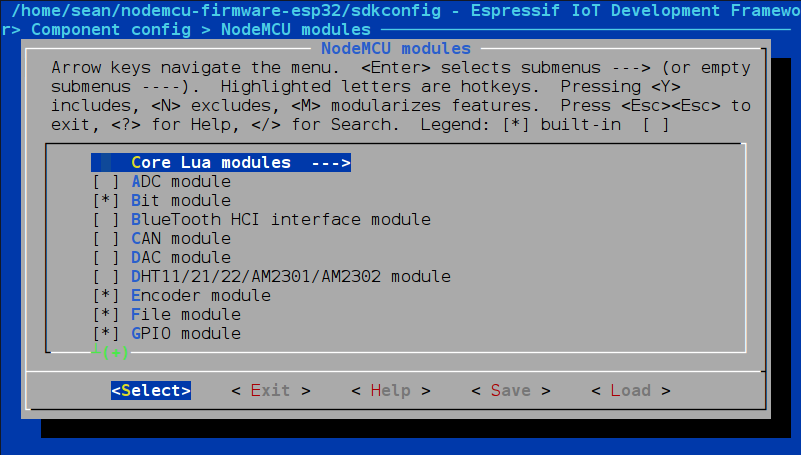Click the arrow after Core Lua modules
Screen dimensions: 801x455
pyautogui.click(x=331, y=163)
